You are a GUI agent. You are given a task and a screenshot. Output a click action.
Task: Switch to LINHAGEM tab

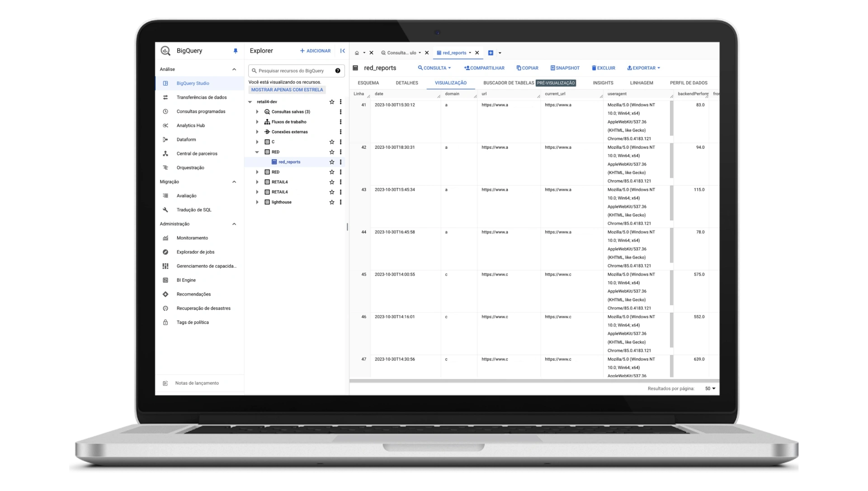coord(642,83)
